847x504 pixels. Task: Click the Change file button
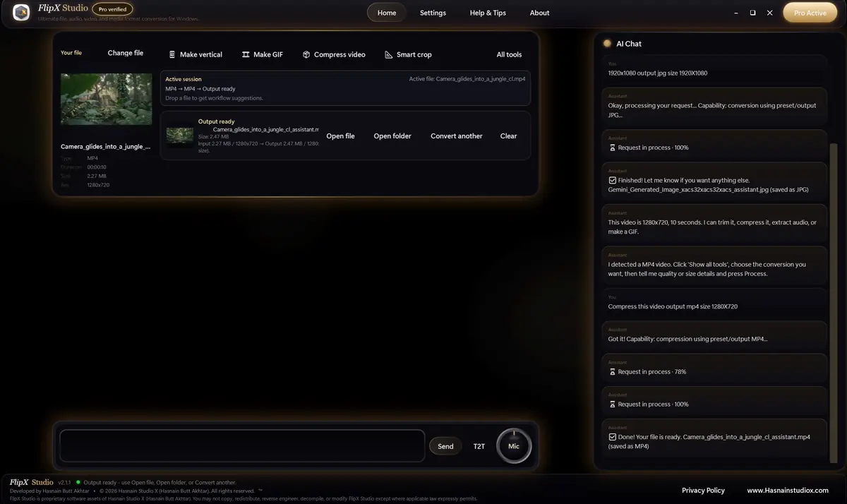126,53
